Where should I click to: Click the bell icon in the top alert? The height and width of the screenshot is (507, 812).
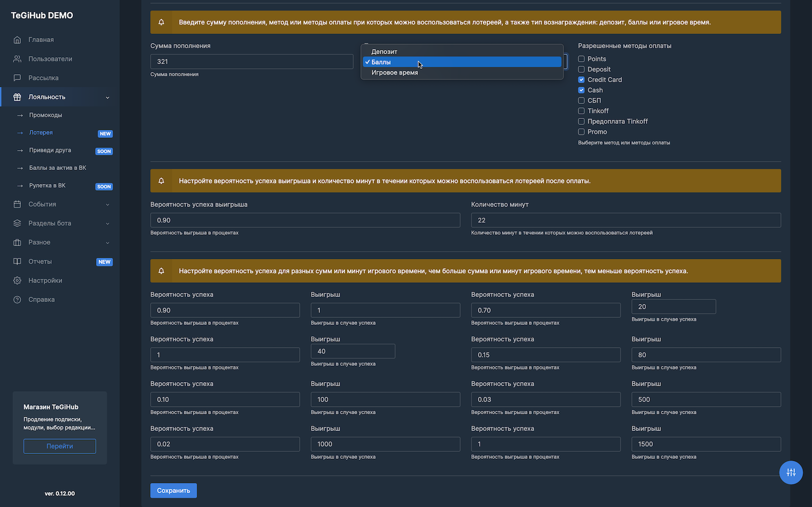tap(162, 22)
